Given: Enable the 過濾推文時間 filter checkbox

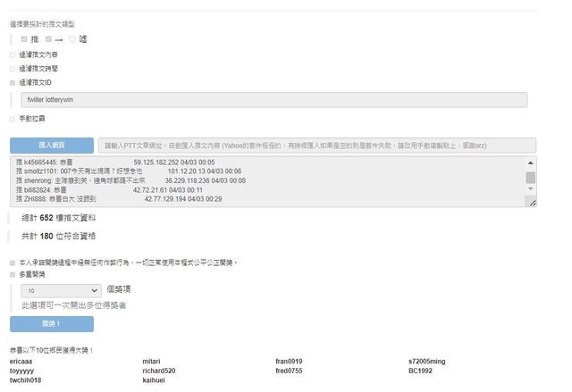Looking at the screenshot, I should coord(13,68).
